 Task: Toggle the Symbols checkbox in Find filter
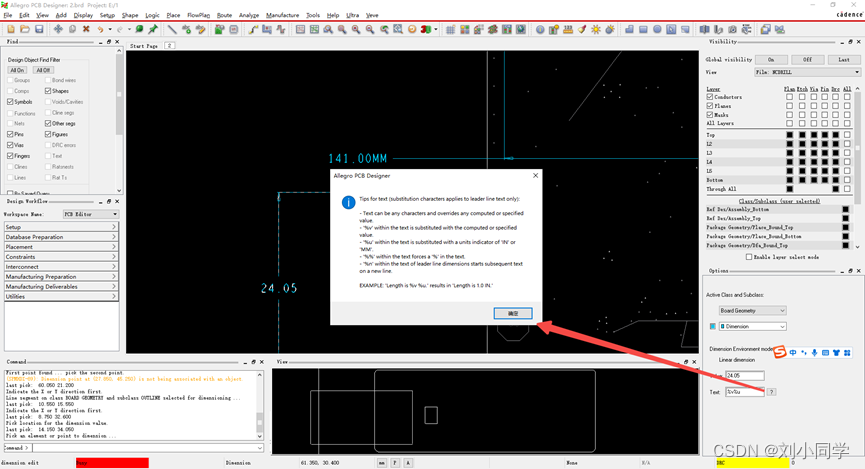(10, 102)
